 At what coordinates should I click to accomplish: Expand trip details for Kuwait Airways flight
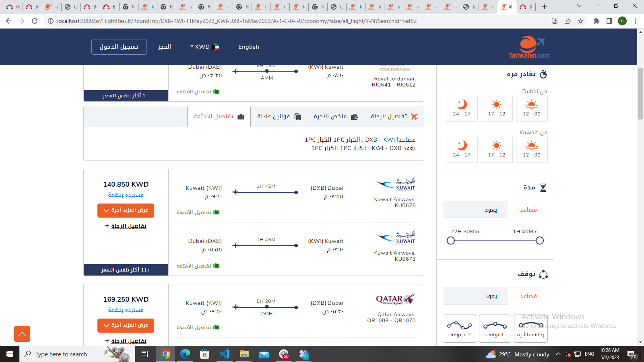pyautogui.click(x=126, y=226)
